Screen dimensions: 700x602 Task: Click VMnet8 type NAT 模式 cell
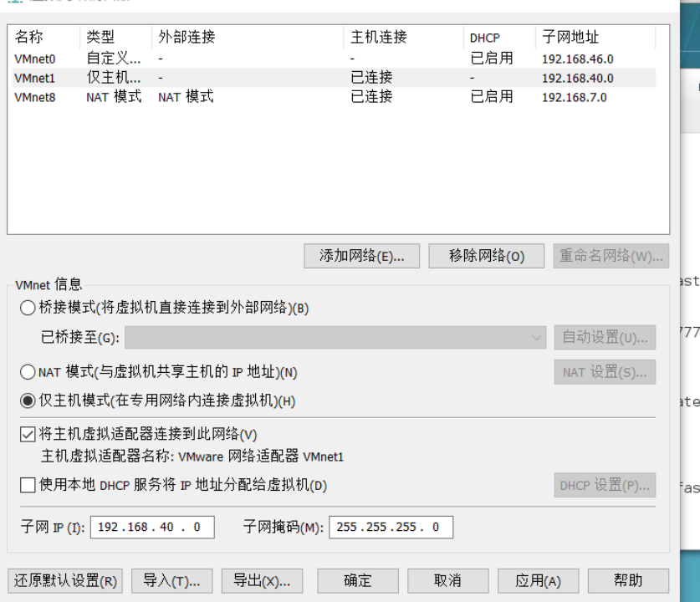click(x=114, y=97)
